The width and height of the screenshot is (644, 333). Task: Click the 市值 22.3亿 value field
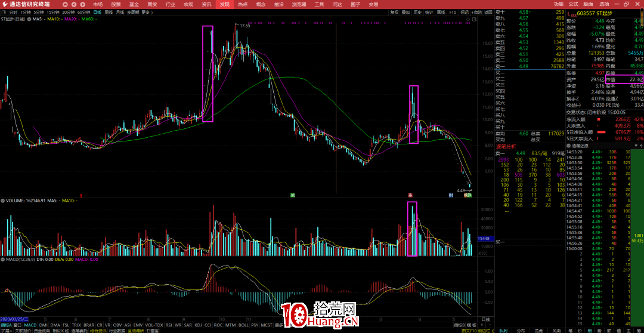click(624, 80)
